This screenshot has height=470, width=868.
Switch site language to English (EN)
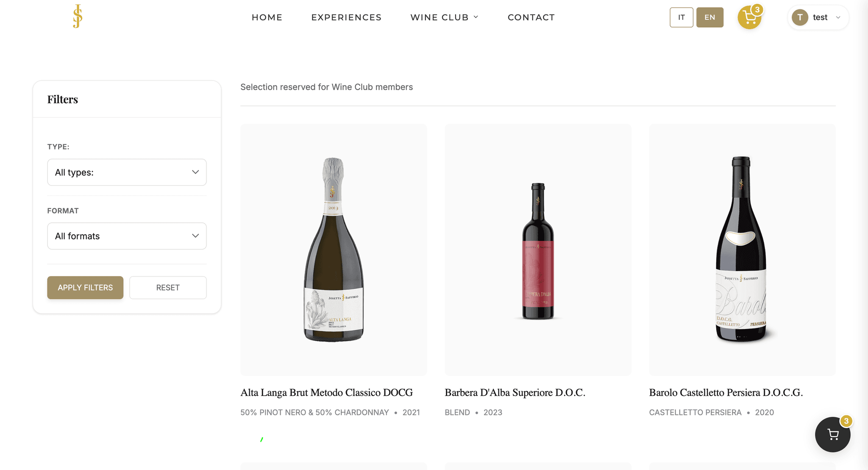click(709, 17)
